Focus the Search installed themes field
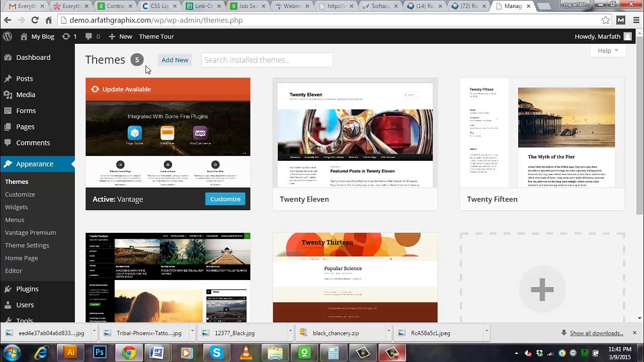This screenshot has height=362, width=644. coord(267,60)
